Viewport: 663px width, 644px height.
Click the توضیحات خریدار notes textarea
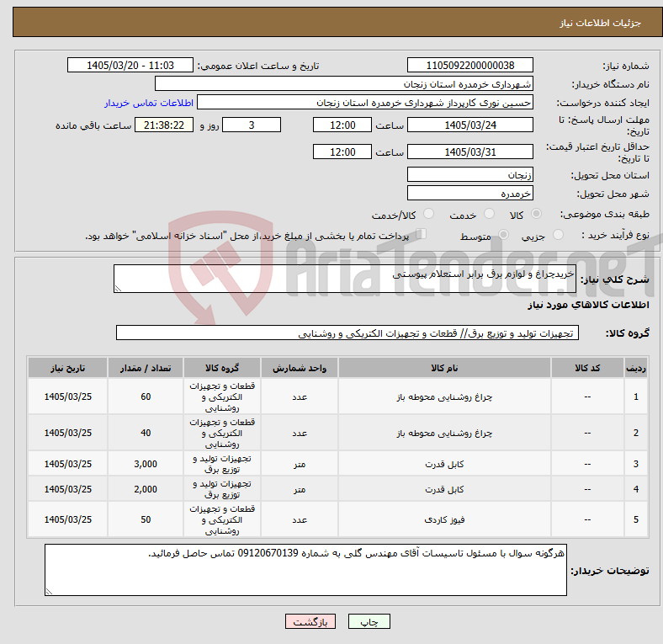(305, 570)
